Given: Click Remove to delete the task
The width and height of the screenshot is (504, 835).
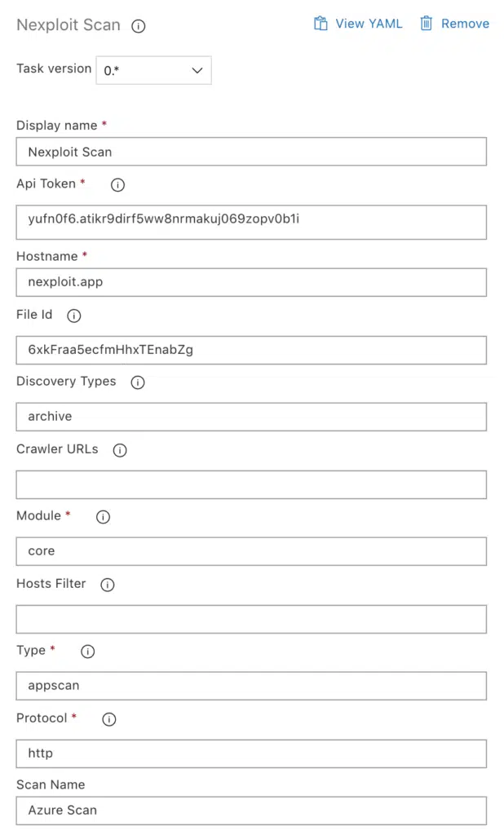Looking at the screenshot, I should (454, 24).
